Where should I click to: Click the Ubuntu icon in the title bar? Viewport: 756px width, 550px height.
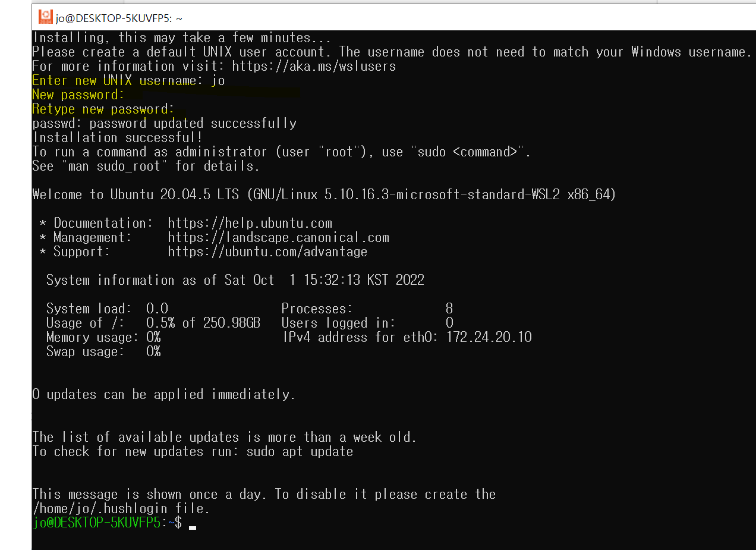point(46,17)
